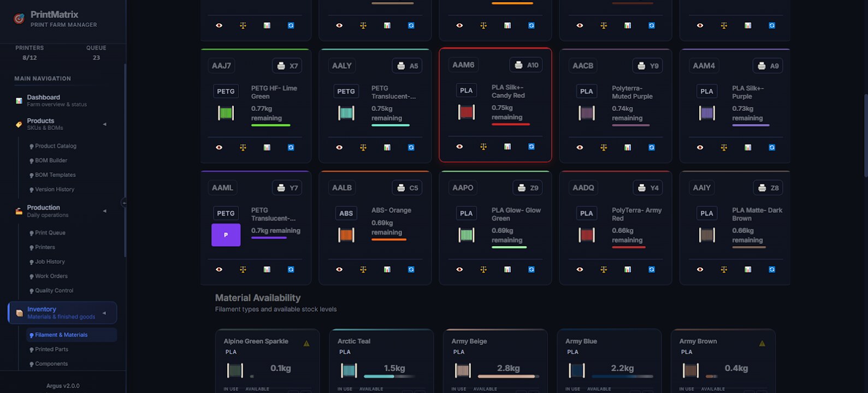Click purple P swatch on AAML card
The width and height of the screenshot is (868, 393).
(x=226, y=235)
